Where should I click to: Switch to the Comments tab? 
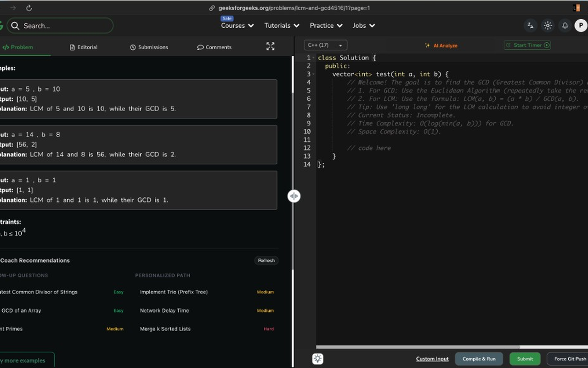(x=214, y=47)
